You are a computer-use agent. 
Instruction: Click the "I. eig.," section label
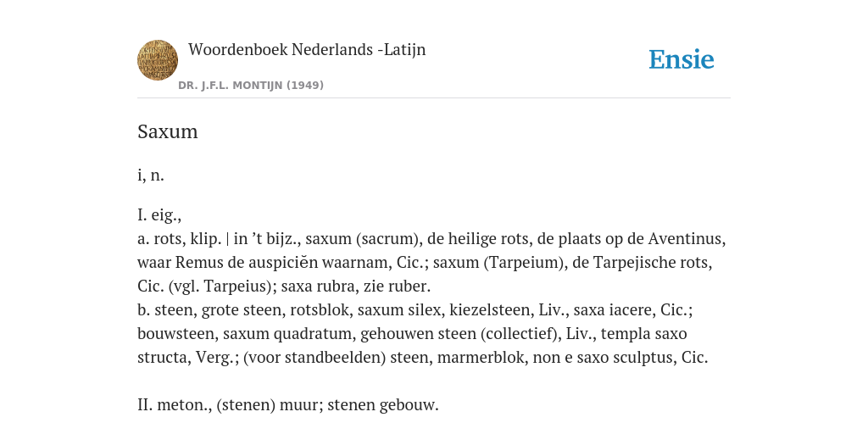point(159,214)
